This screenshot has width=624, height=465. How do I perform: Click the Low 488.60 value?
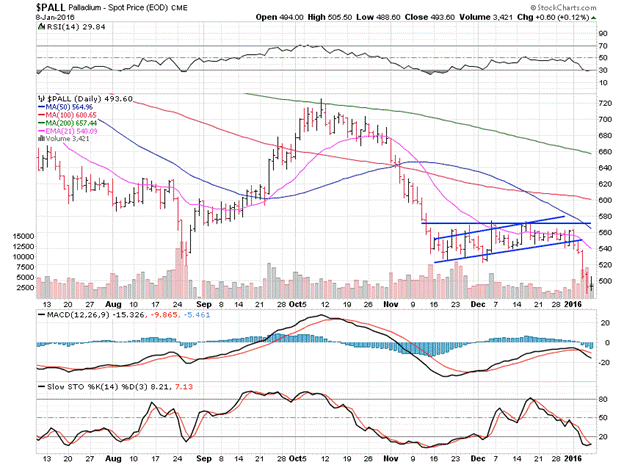click(x=378, y=18)
